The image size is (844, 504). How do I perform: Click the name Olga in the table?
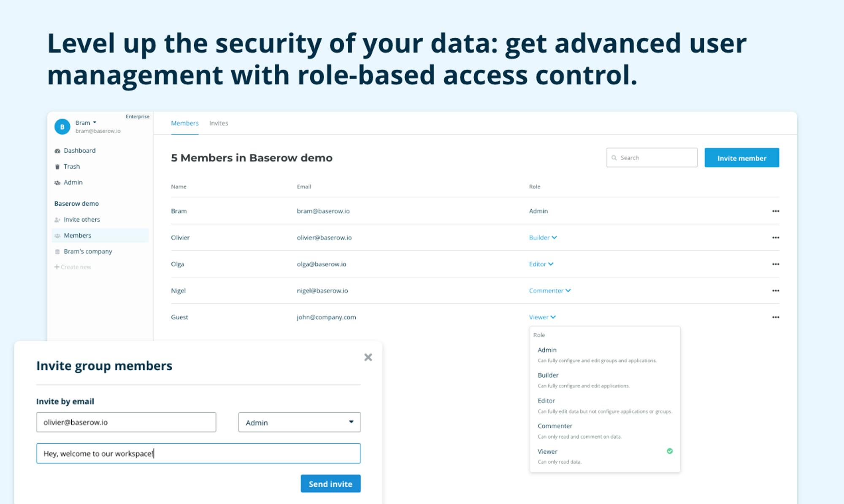click(178, 264)
